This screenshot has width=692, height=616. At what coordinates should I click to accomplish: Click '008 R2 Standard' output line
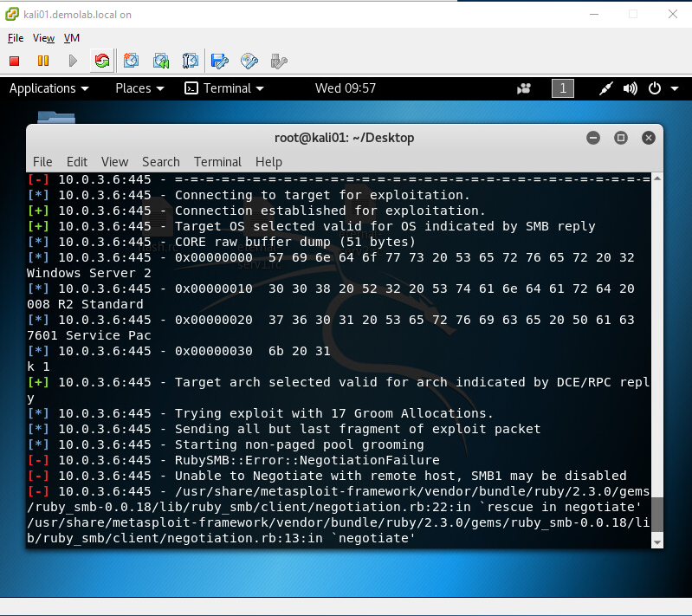[x=85, y=304]
